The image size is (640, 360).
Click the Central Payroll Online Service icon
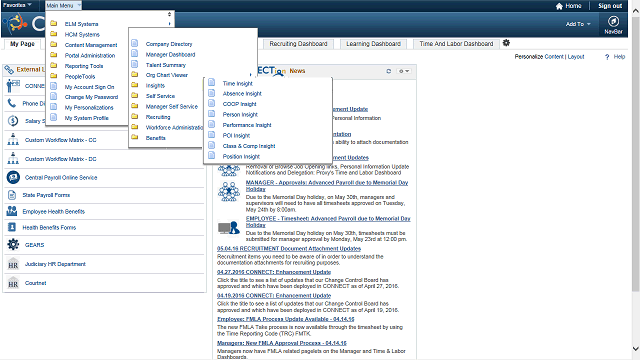[x=13, y=178]
